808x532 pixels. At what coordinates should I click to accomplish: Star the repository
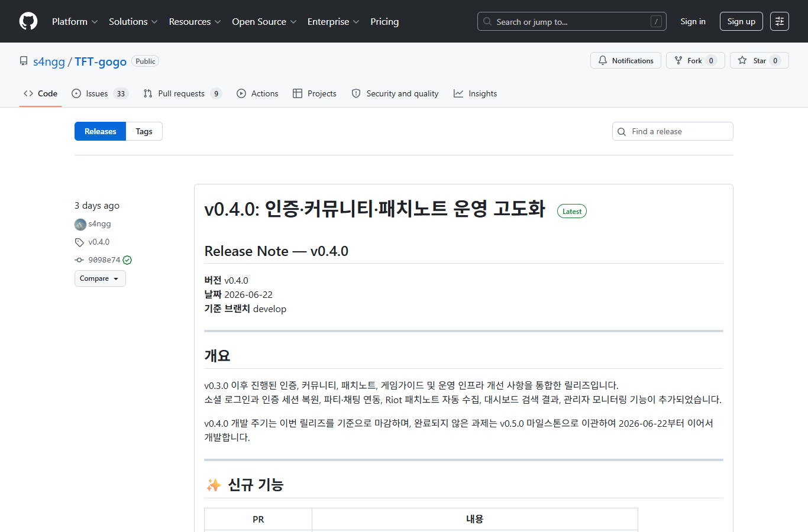click(759, 60)
